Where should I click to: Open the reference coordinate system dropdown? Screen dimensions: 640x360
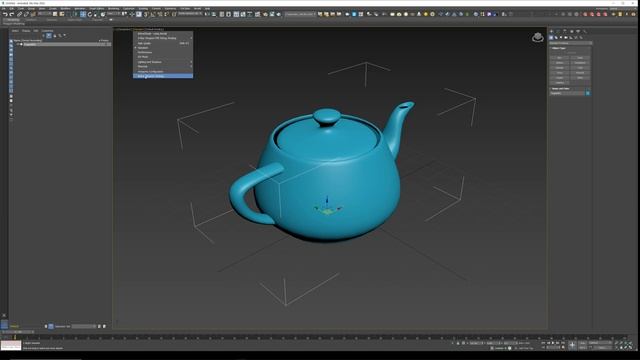click(114, 14)
